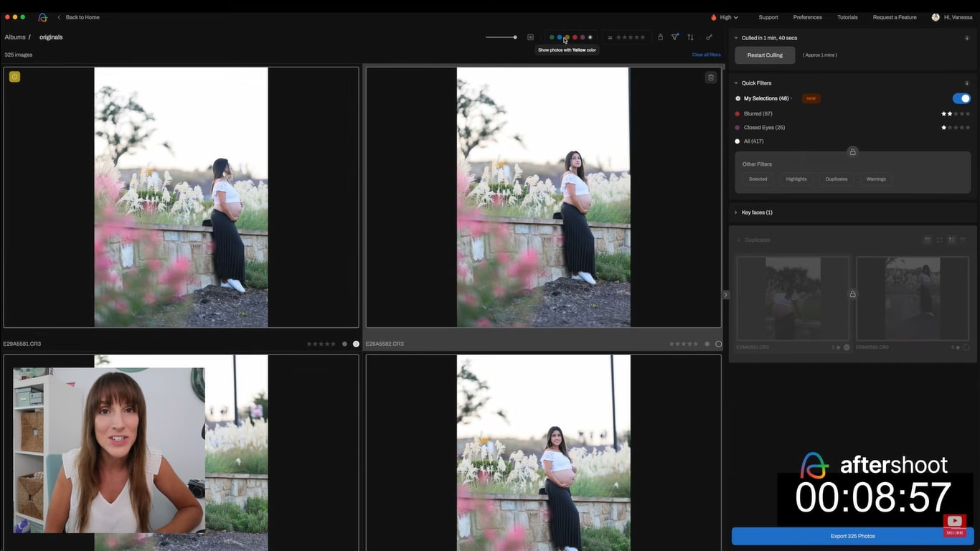Screen dimensions: 980x551
Task: Filter photos by red color
Action: (575, 37)
